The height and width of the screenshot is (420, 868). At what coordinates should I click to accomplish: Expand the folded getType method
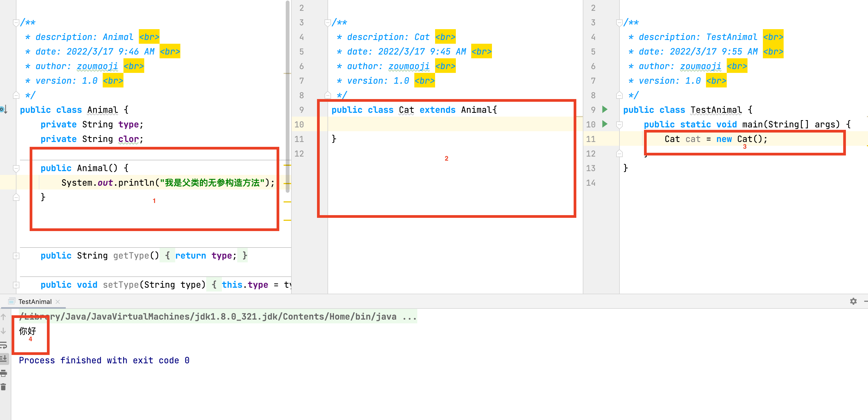click(x=16, y=256)
